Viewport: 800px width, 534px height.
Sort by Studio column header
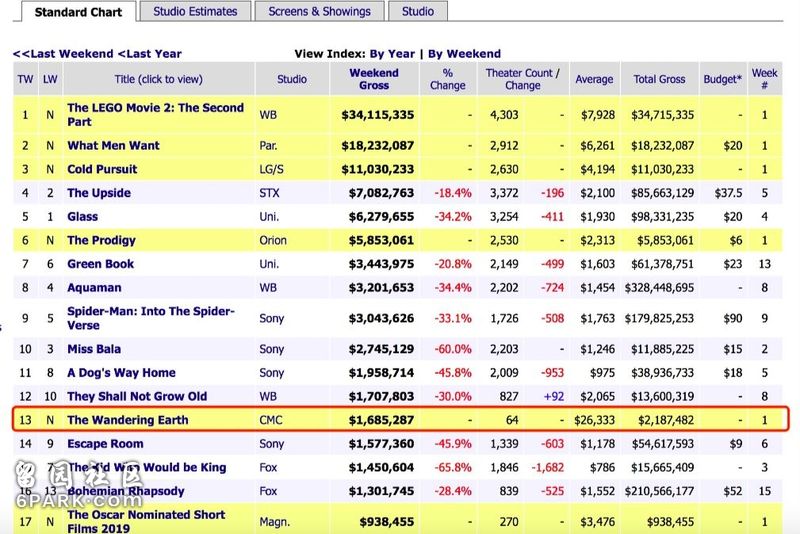pyautogui.click(x=292, y=79)
